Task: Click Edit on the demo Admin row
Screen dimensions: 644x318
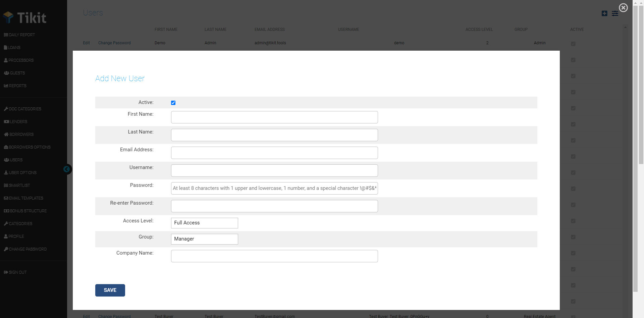Action: (x=86, y=43)
